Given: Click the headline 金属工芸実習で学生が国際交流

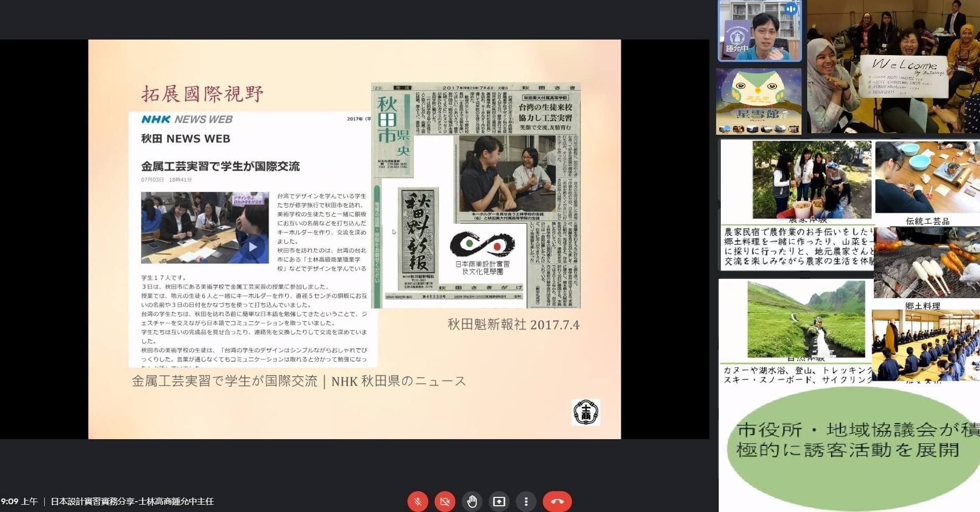Looking at the screenshot, I should coord(220,167).
